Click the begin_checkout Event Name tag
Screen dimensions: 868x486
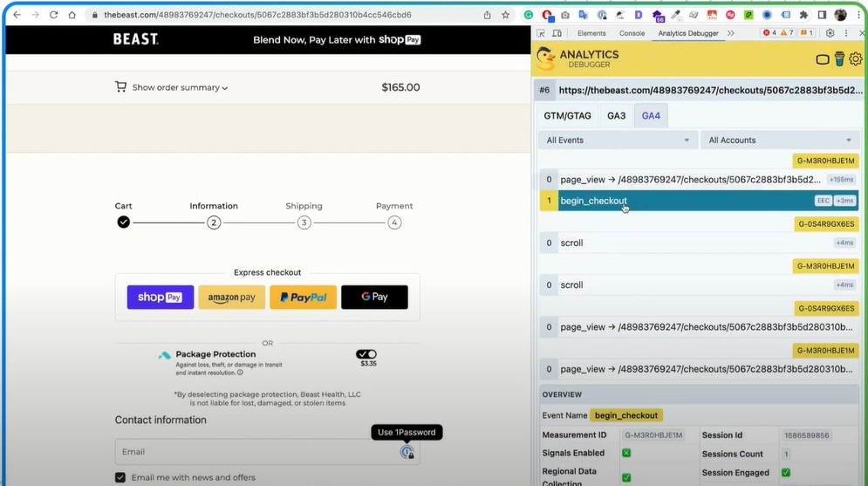click(626, 415)
